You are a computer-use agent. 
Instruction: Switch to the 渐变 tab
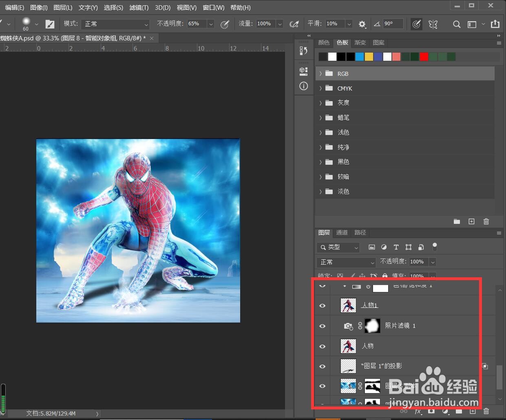(x=360, y=42)
